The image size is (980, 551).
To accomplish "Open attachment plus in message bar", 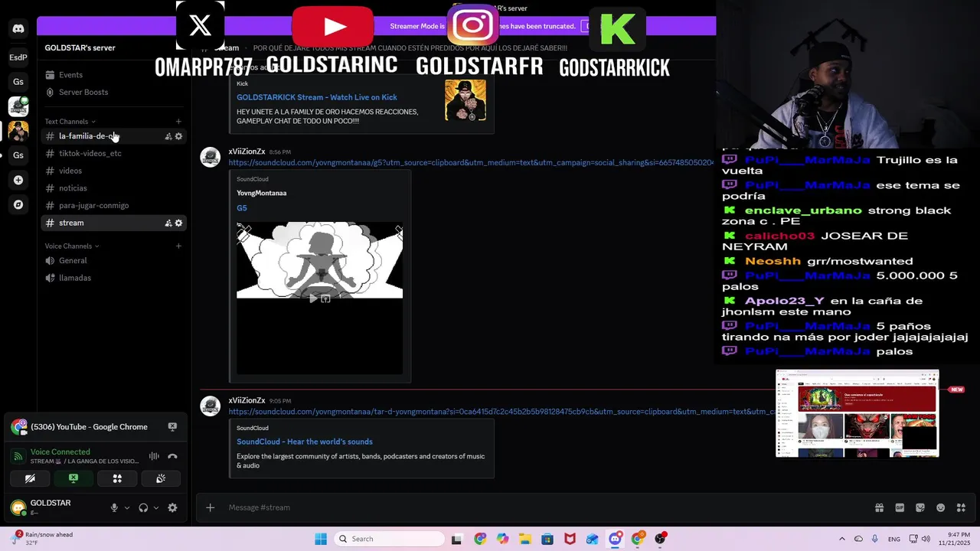I will [210, 507].
